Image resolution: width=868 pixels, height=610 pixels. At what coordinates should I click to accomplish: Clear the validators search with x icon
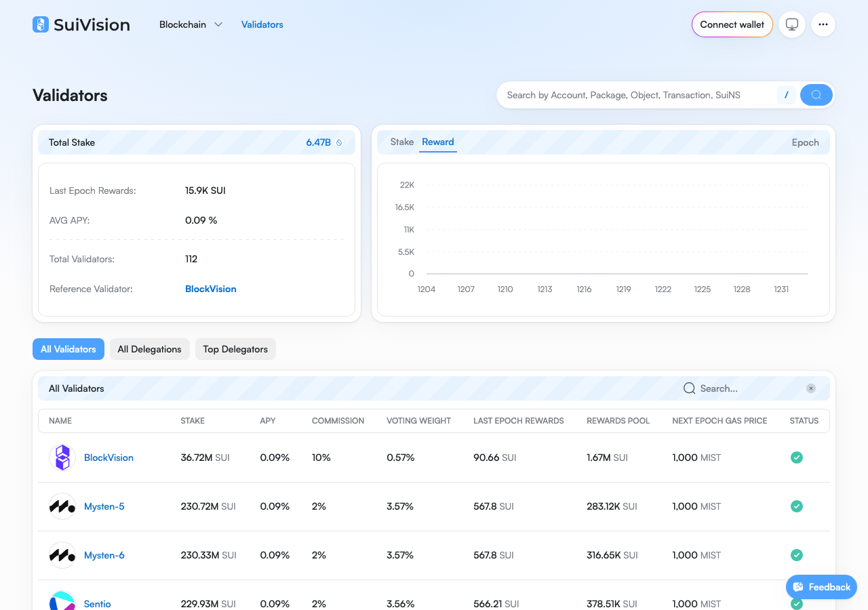(811, 388)
